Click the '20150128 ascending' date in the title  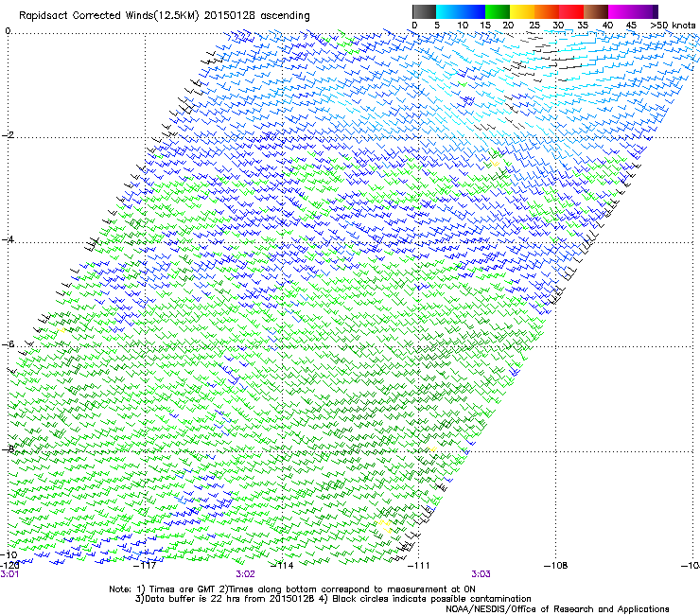click(256, 16)
